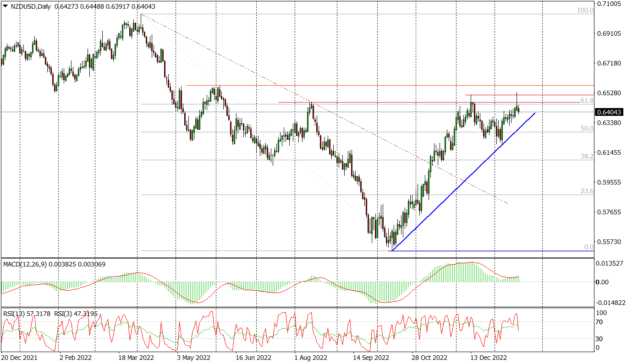Click the current price label 0.64043
Image resolution: width=627 pixels, height=364 pixels.
(610, 112)
